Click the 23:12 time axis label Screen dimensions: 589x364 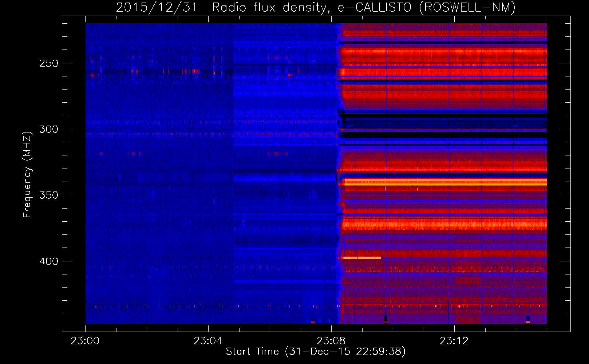(454, 341)
